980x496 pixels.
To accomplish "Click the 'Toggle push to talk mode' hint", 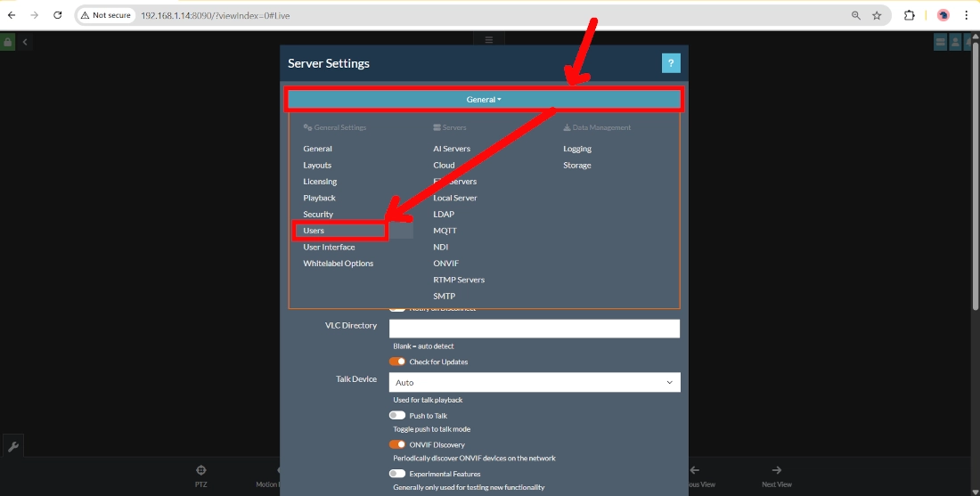I will 431,429.
